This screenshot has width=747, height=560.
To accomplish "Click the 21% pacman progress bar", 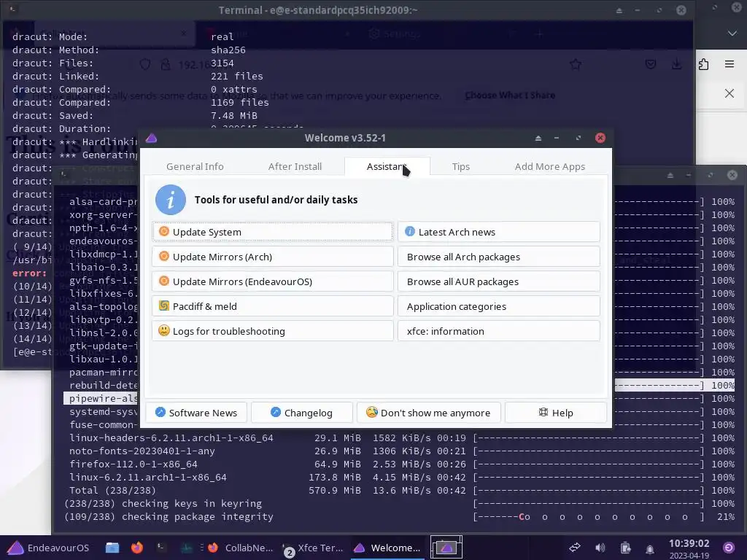I will (589, 517).
